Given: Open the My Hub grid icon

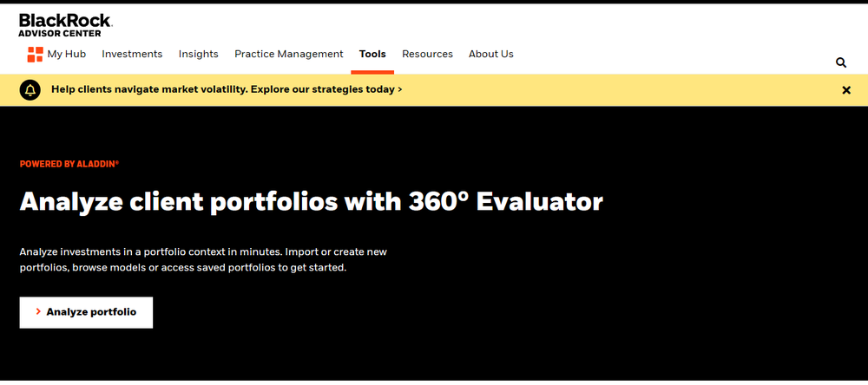Looking at the screenshot, I should click(x=35, y=55).
